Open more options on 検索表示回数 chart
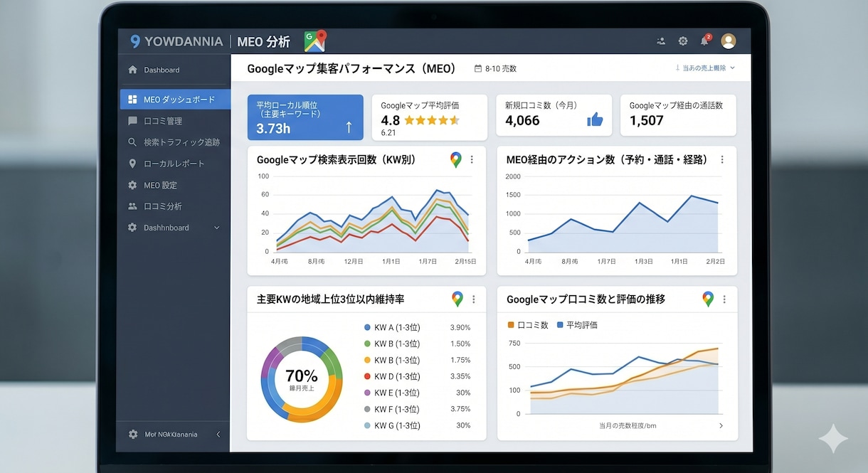Screen dimensions: 868x473 [x=472, y=160]
